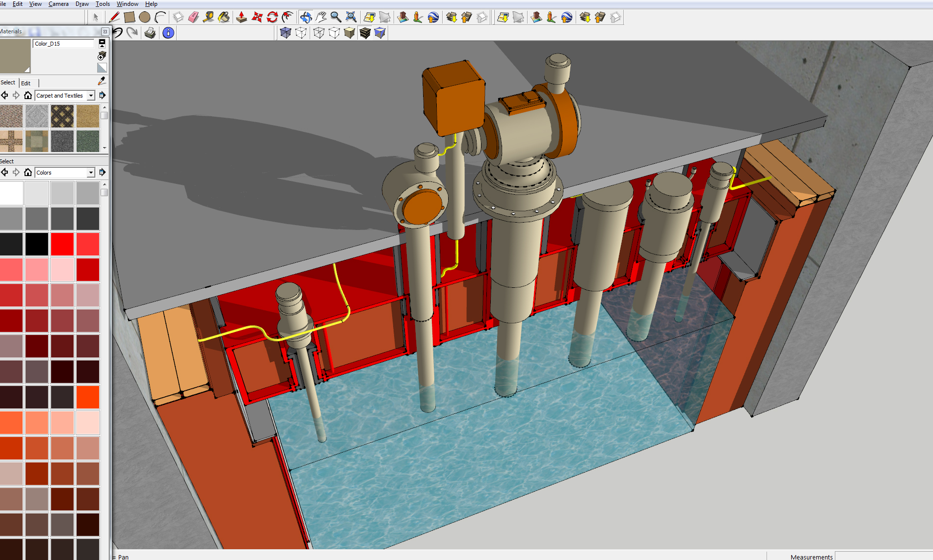Activate the Paint Bucket tool
Viewport: 933px width, 560px height.
[x=224, y=18]
